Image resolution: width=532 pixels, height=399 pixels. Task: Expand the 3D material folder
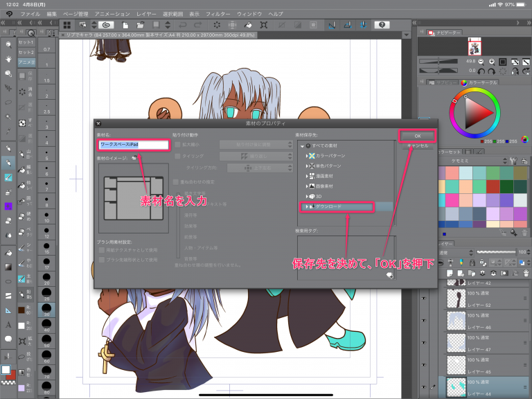pyautogui.click(x=307, y=197)
